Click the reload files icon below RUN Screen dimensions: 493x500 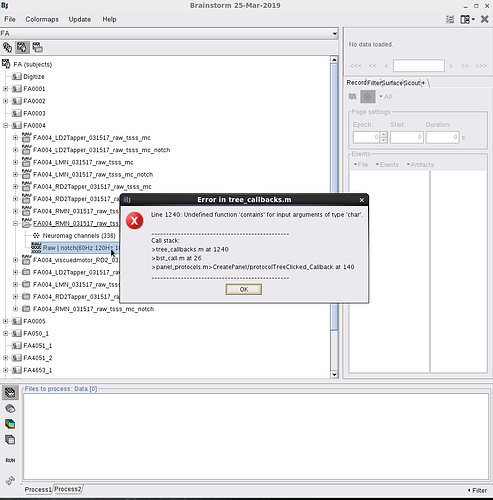pos(10,480)
